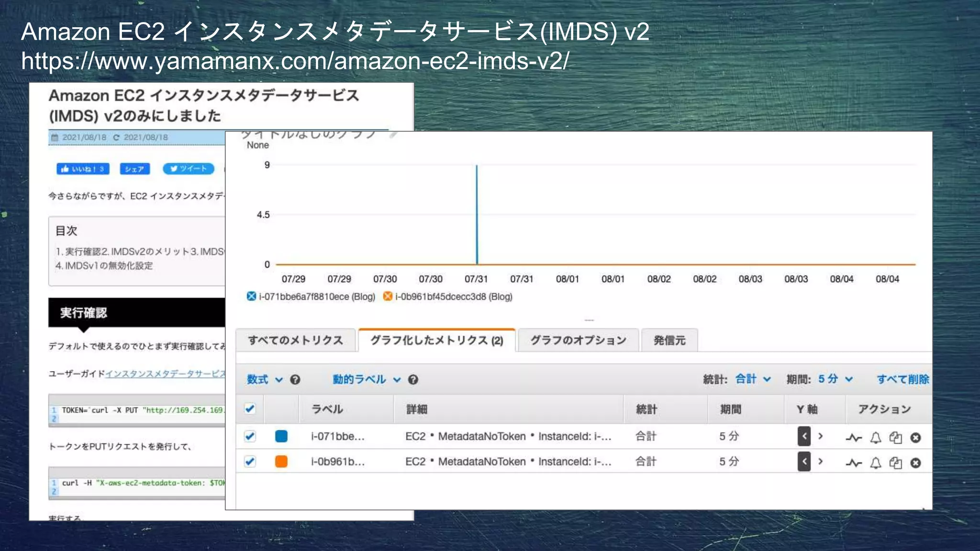Click the 合計 statistic cell in the i-071bbe row

click(646, 436)
